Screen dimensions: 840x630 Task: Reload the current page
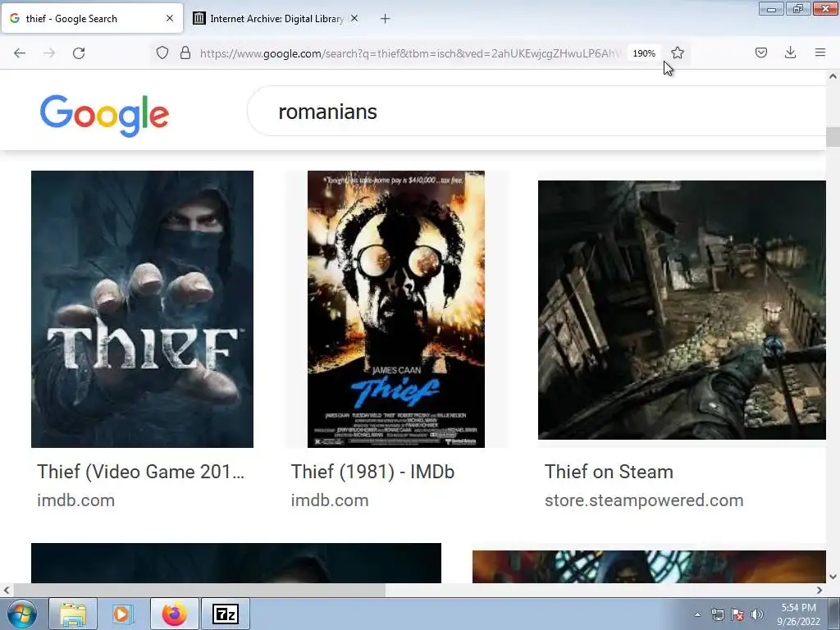[x=79, y=53]
